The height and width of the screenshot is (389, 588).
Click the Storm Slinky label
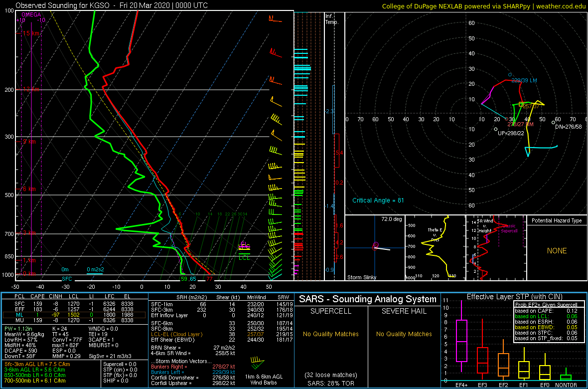[x=361, y=277]
